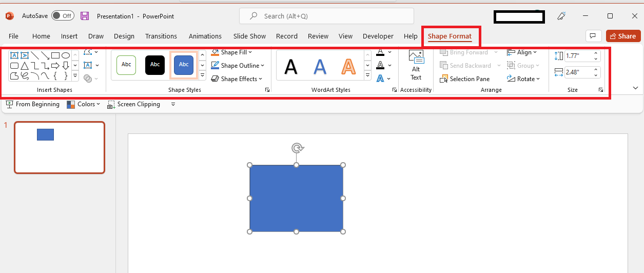Toggle the AutoSave switch
The height and width of the screenshot is (273, 644).
coord(63,16)
